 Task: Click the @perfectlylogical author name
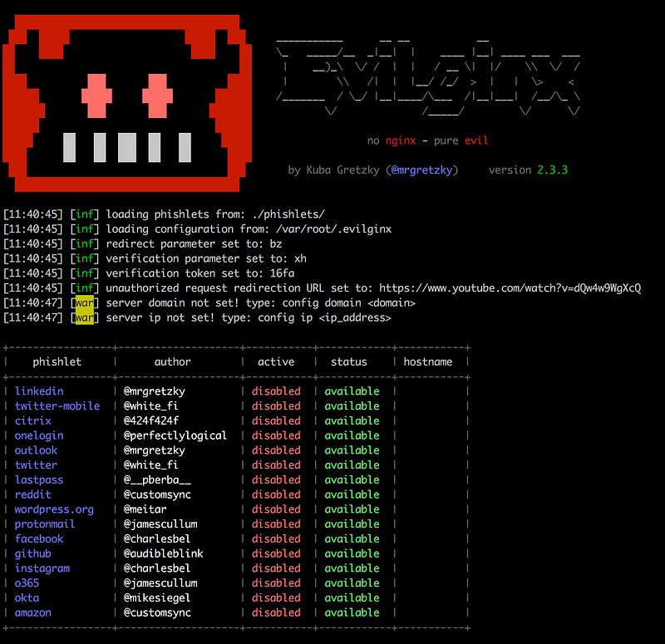(x=175, y=435)
